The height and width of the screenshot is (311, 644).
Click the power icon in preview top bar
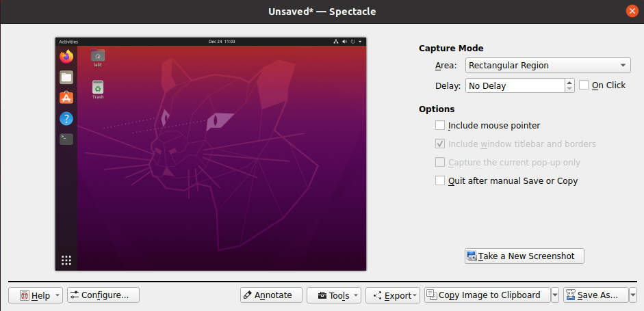353,42
